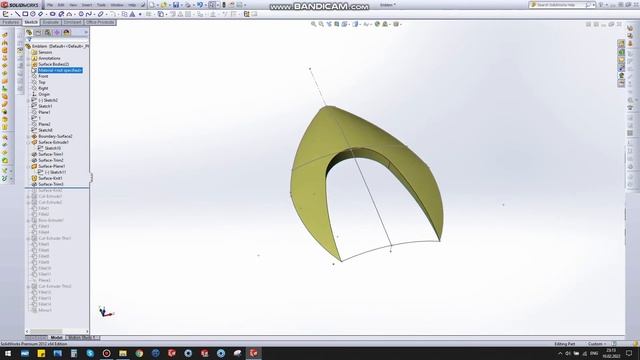The width and height of the screenshot is (640, 360).
Task: Click the feature tree horizontal scrollbar
Action: click(57, 331)
